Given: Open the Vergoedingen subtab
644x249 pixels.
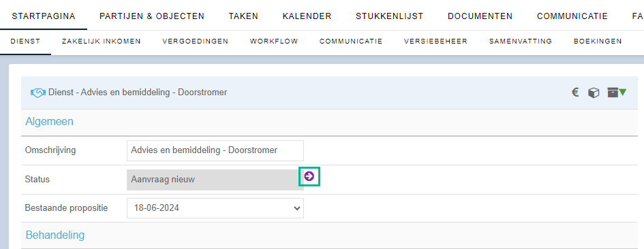Looking at the screenshot, I should pyautogui.click(x=196, y=41).
